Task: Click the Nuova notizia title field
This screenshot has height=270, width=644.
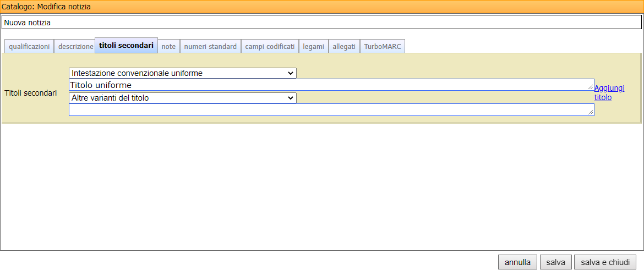Action: coord(322,23)
